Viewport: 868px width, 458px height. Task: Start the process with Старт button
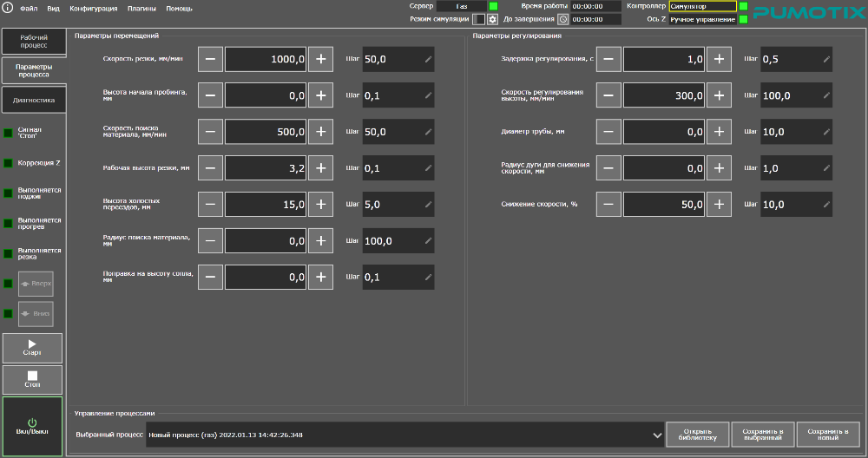32,347
